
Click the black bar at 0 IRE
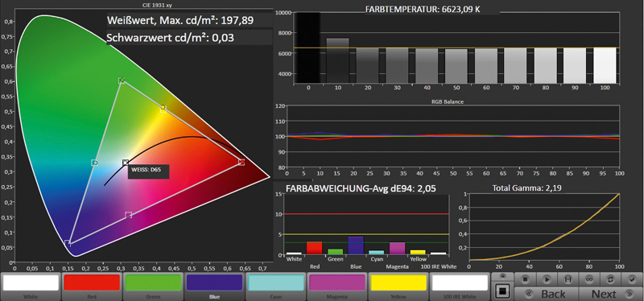pos(308,48)
